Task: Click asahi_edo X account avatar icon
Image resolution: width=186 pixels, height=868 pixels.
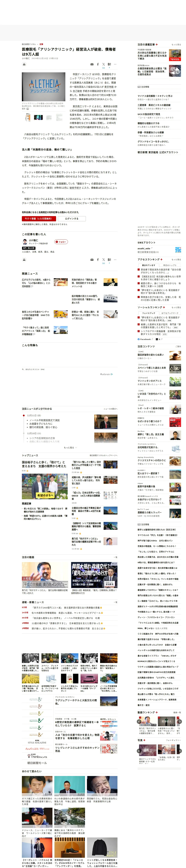Action: pyautogui.click(x=178, y=250)
